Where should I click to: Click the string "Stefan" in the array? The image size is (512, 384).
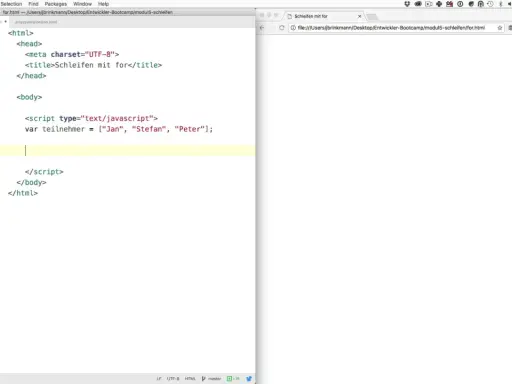pos(149,129)
